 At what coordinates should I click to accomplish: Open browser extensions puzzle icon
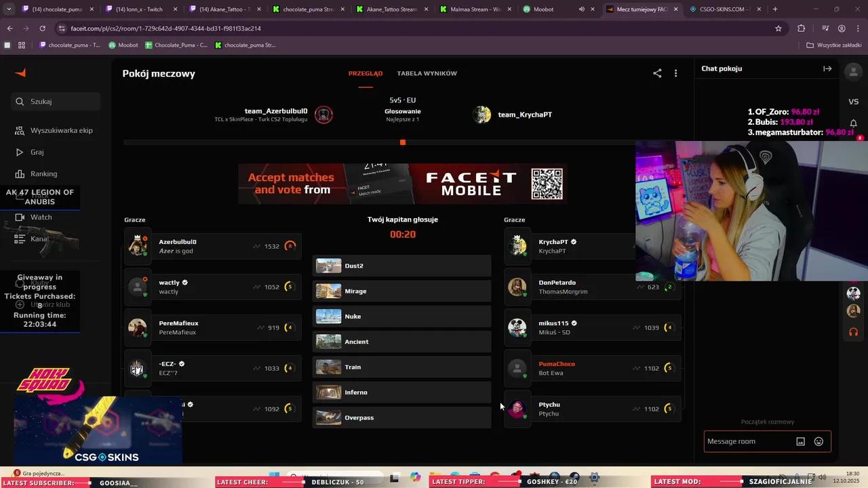point(802,28)
